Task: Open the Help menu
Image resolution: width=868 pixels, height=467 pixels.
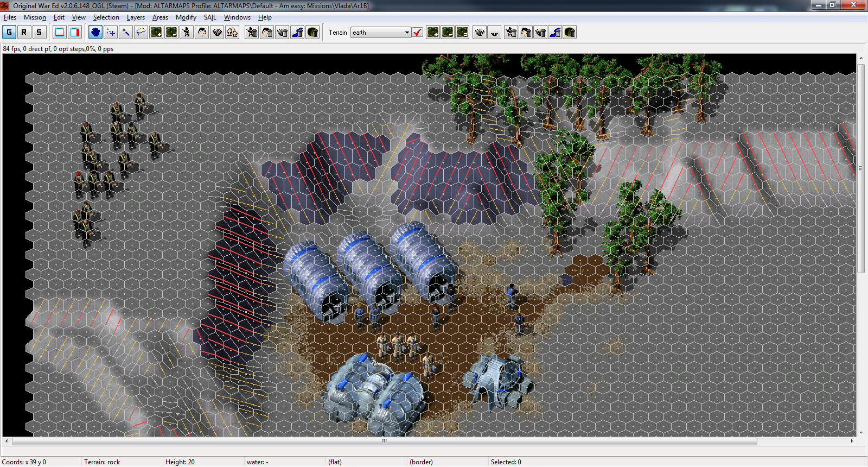Action: 265,17
